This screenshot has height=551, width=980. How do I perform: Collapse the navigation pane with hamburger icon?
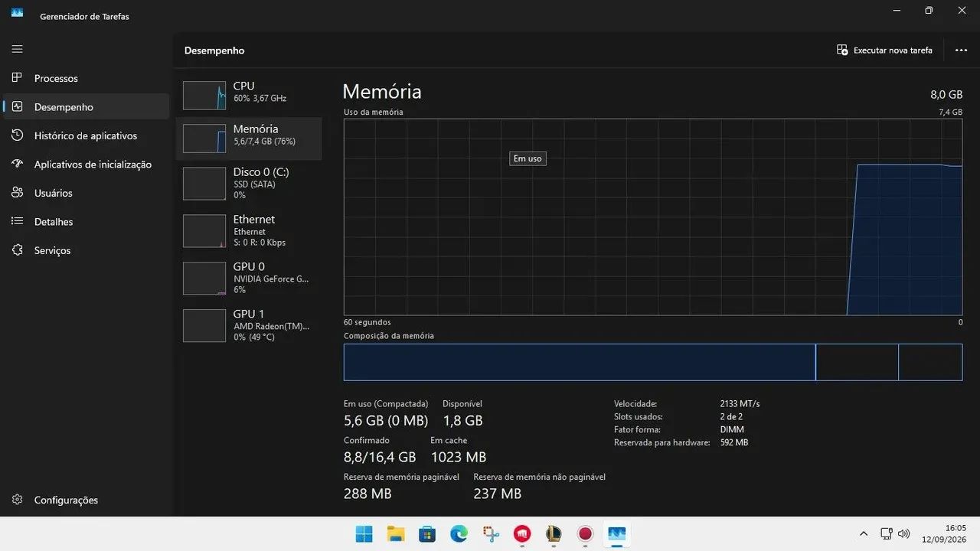17,49
